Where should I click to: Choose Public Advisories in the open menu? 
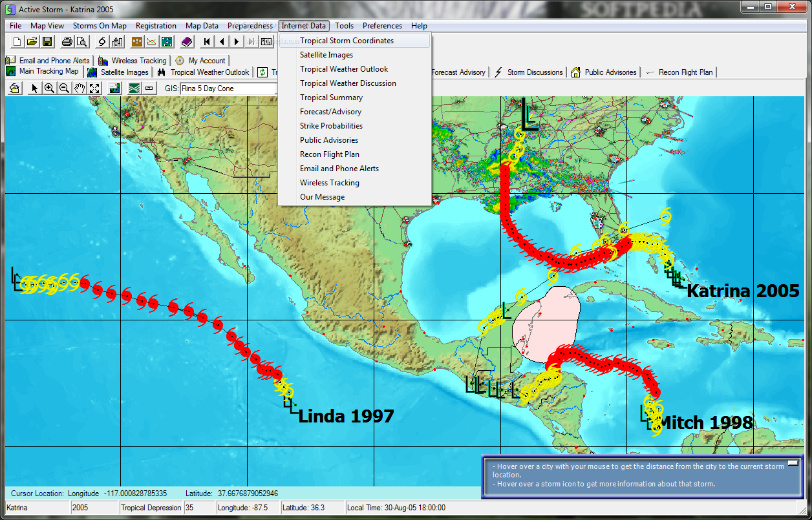point(354,140)
